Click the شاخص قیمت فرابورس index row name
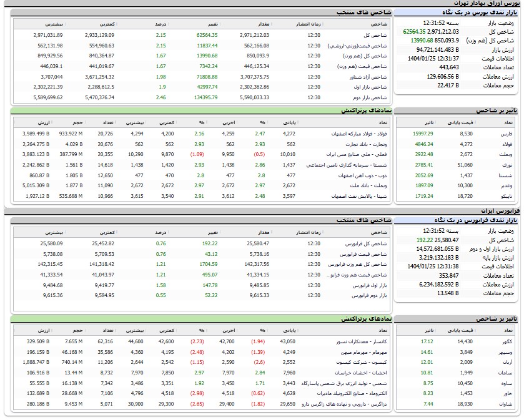This screenshot has height=420, width=524. coord(363,255)
